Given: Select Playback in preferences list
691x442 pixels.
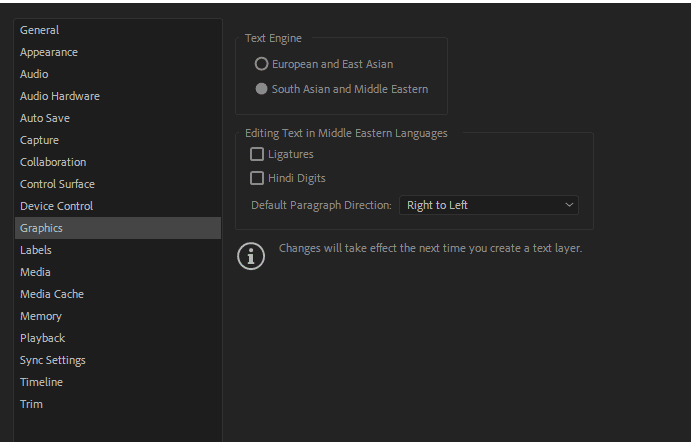Looking at the screenshot, I should pyautogui.click(x=42, y=338).
